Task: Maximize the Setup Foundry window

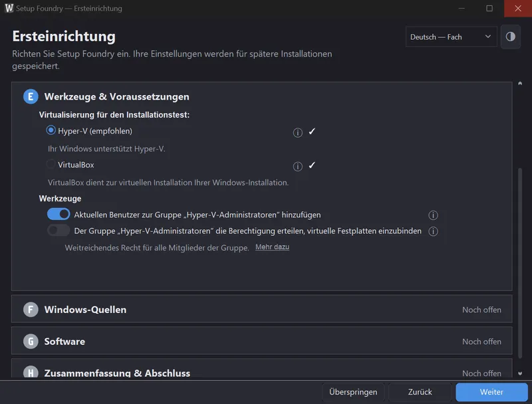Action: 489,8
